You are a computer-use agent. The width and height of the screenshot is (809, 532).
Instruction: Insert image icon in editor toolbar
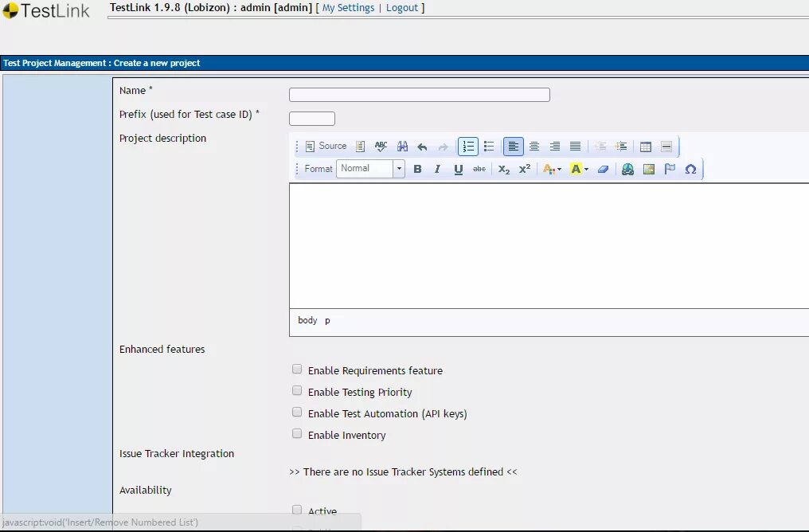coord(649,170)
